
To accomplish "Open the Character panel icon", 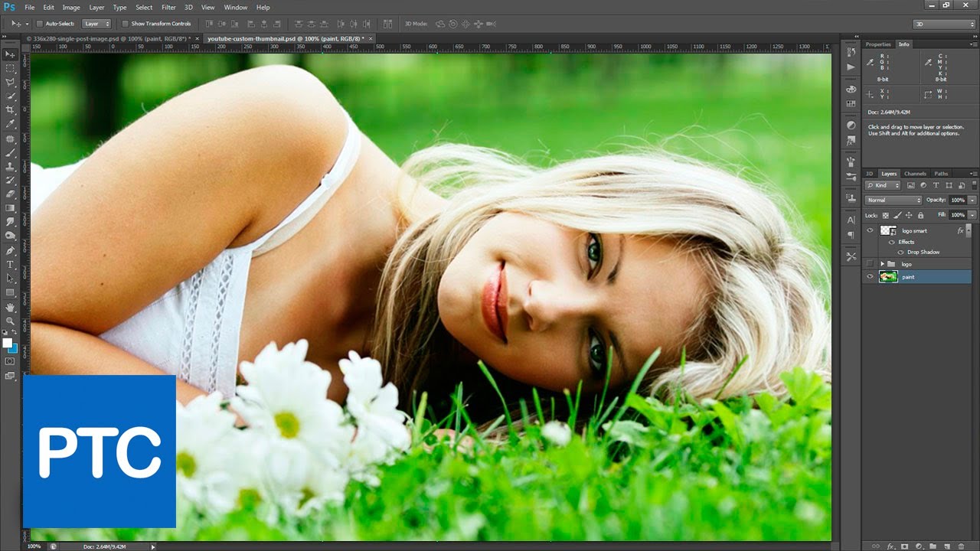I will (x=851, y=220).
